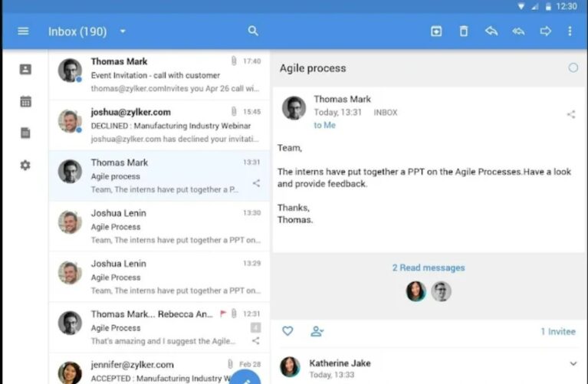588x384 pixels.
Task: Click the share icon on 12:31 Agile Process row
Action: (x=256, y=340)
